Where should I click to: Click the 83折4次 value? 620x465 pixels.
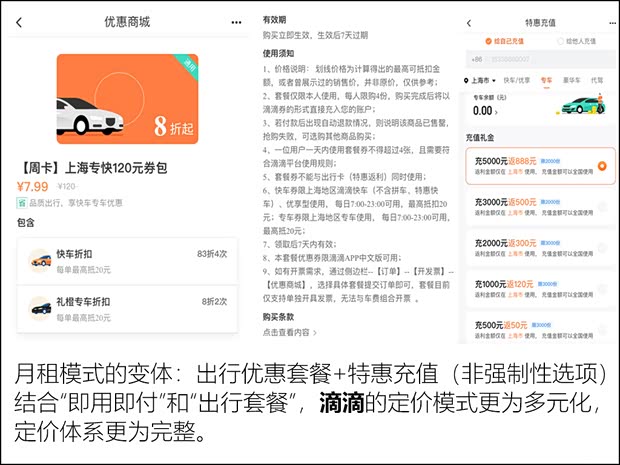coord(212,254)
